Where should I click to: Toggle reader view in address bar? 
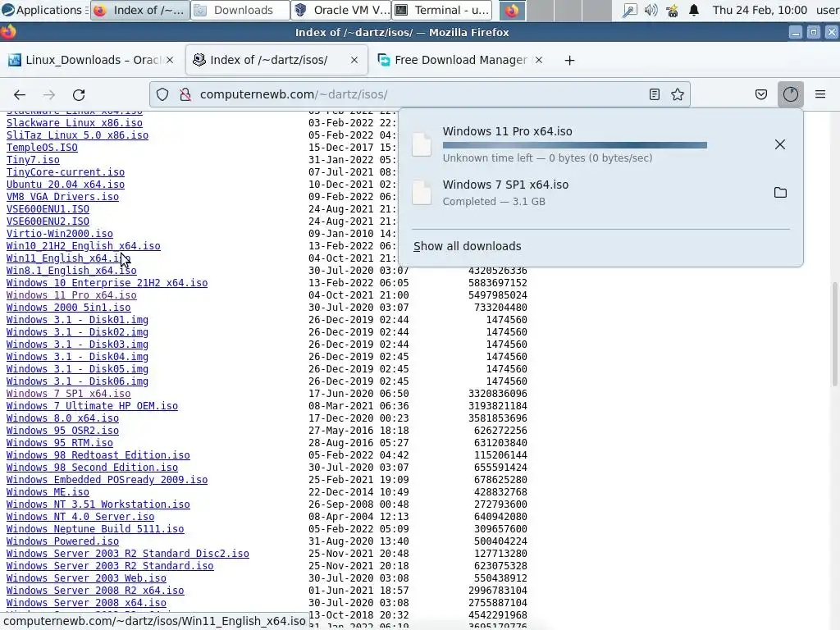654,95
